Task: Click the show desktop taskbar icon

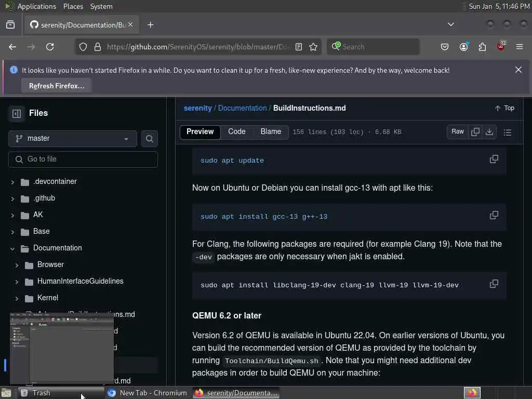Action: [x=6, y=393]
